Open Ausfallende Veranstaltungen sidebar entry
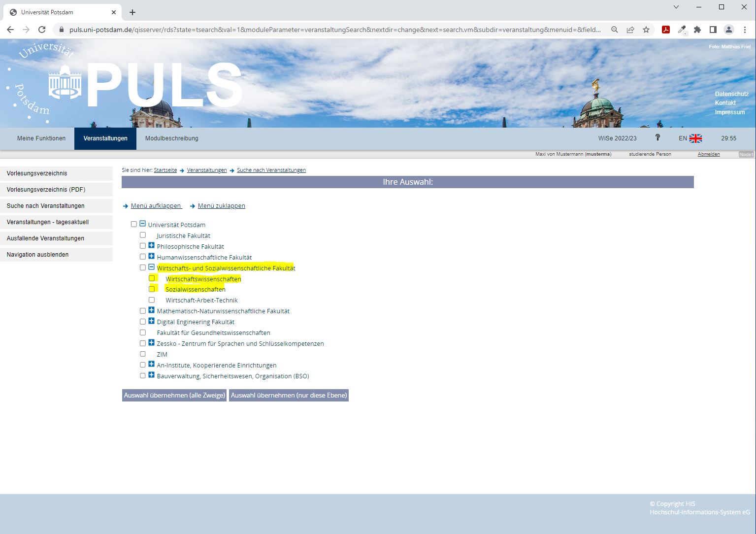This screenshot has height=534, width=756. (56, 238)
